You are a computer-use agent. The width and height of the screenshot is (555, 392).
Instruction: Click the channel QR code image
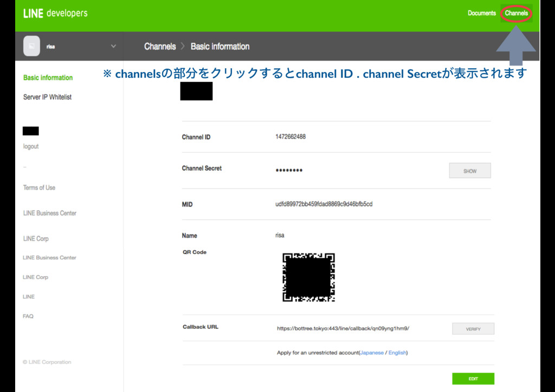pos(308,277)
